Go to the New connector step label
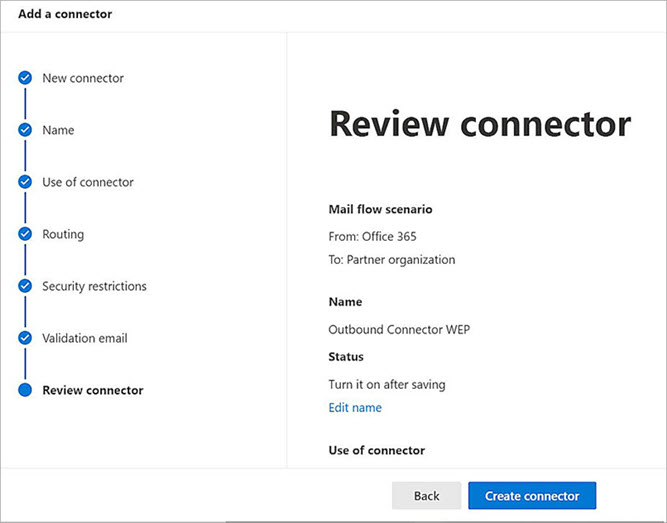Screen dimensions: 667x523 coord(83,78)
